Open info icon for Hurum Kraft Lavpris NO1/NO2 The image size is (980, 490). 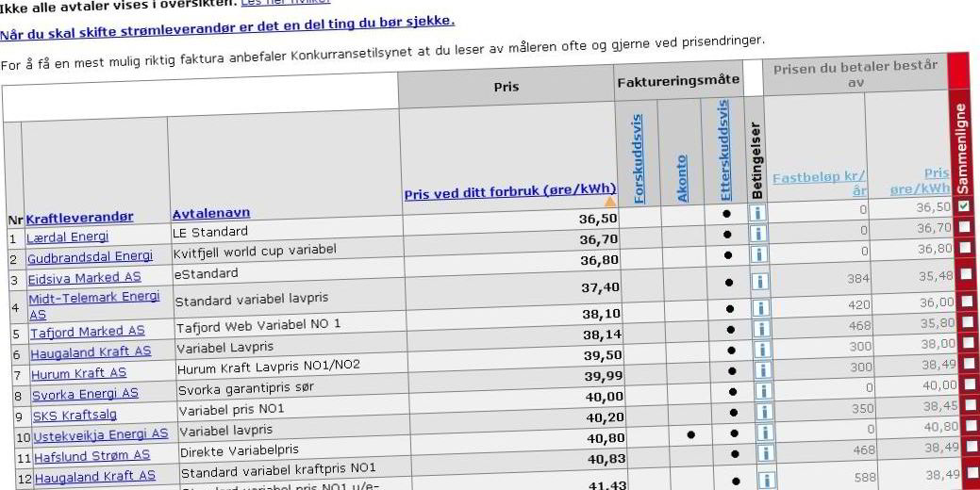[x=760, y=350]
